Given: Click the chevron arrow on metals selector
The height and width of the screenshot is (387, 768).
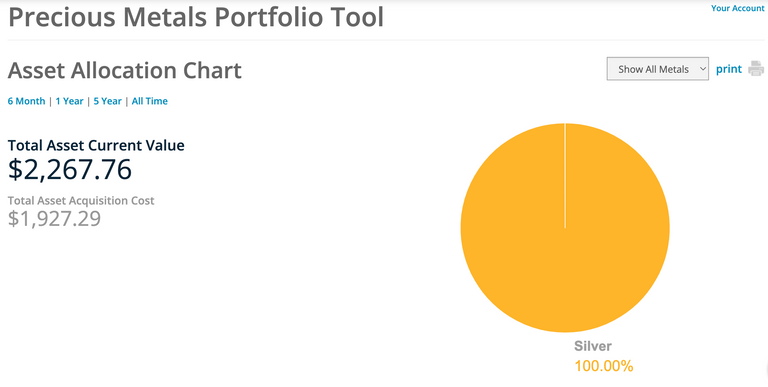Looking at the screenshot, I should point(702,69).
